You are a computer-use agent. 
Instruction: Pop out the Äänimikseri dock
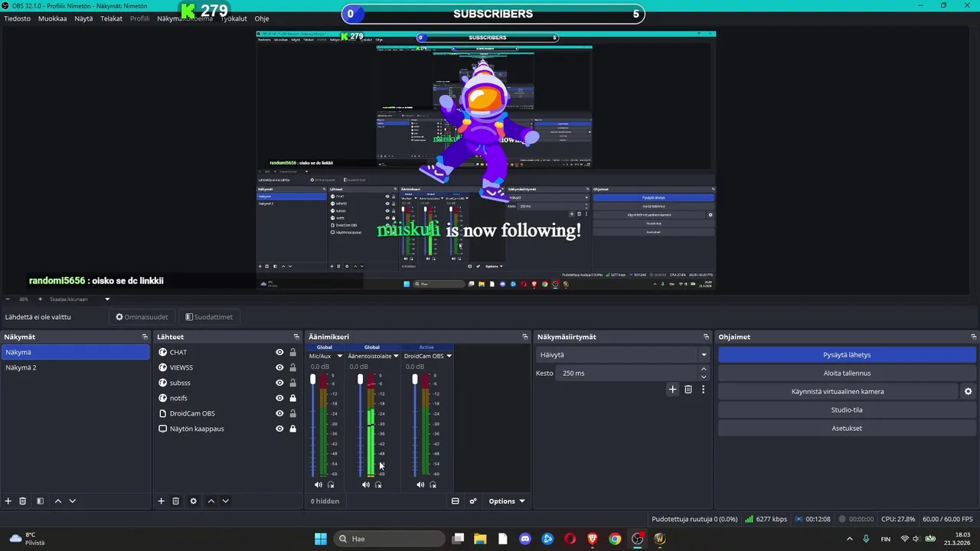(525, 337)
